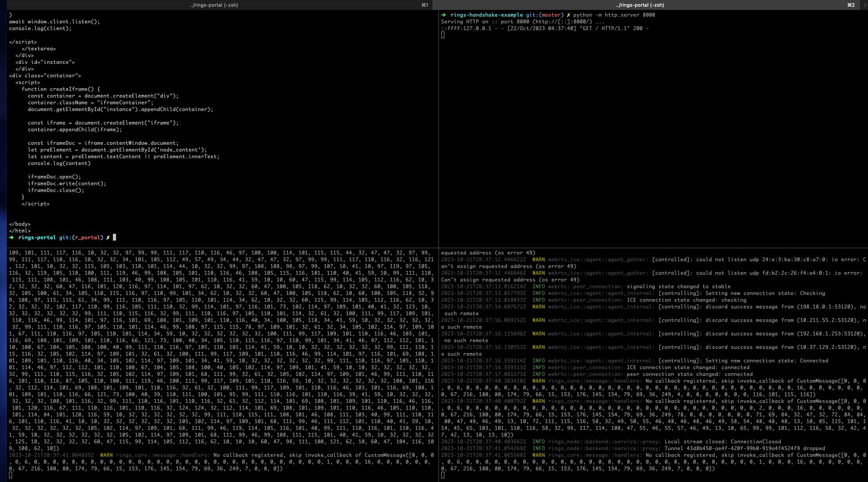Screen dimensions: 868x482
Task: Click the '</textarea>' closing tag
Action: pyautogui.click(x=39, y=49)
